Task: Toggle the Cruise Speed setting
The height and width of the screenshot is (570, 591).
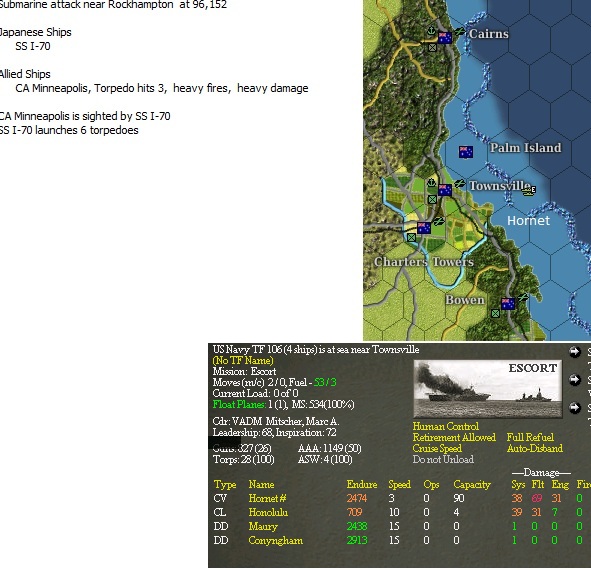Action: point(437,448)
